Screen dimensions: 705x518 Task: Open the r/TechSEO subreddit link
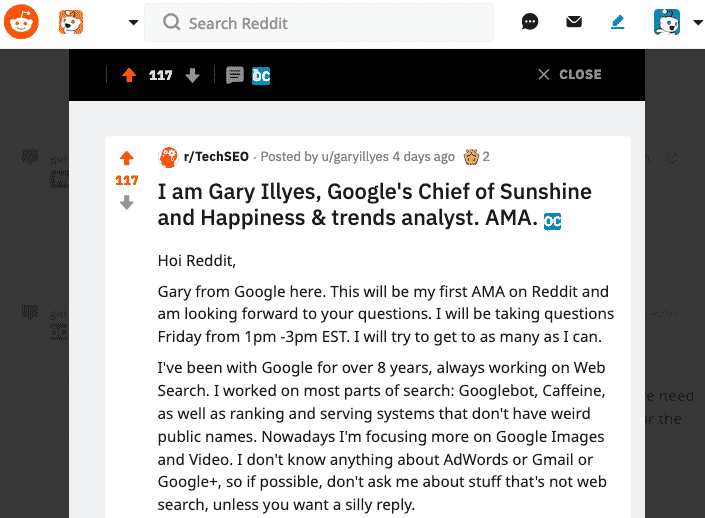click(x=216, y=156)
